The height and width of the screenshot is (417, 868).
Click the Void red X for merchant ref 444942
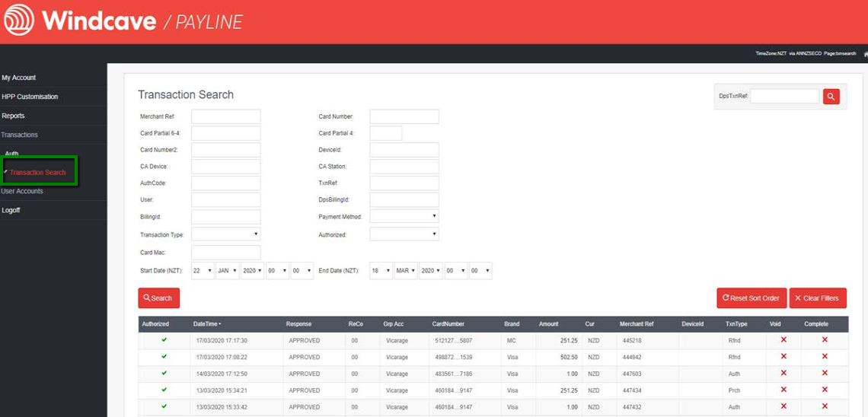[783, 356]
